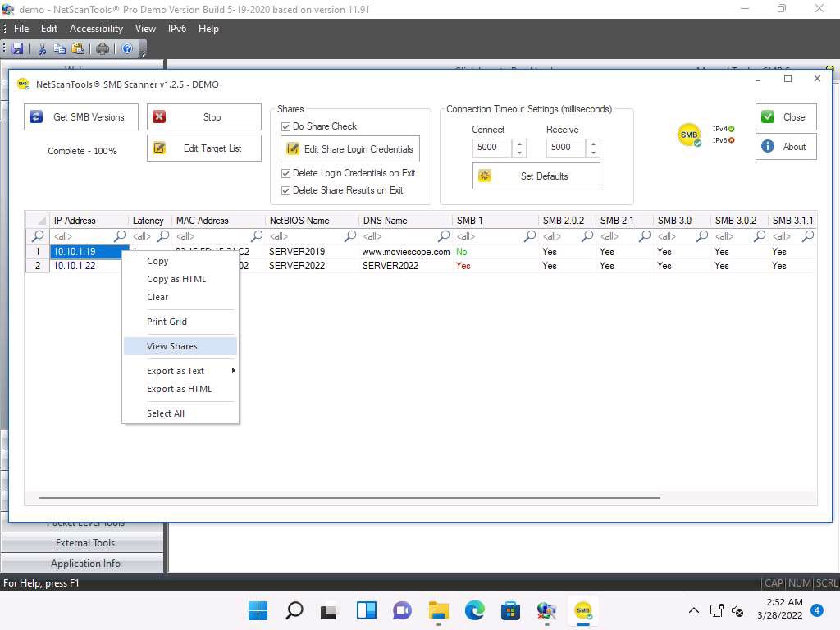Open Help via the blue question mark icon
The image size is (840, 630).
coord(128,49)
